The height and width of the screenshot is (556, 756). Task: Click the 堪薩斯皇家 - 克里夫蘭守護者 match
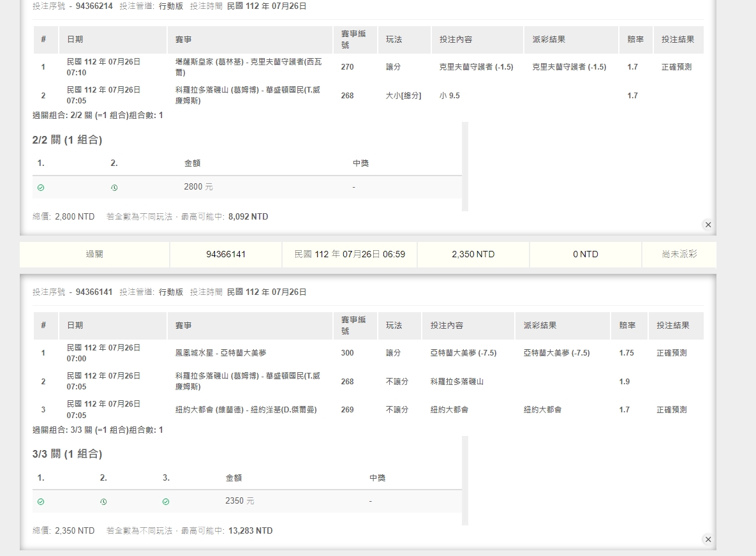click(x=248, y=67)
